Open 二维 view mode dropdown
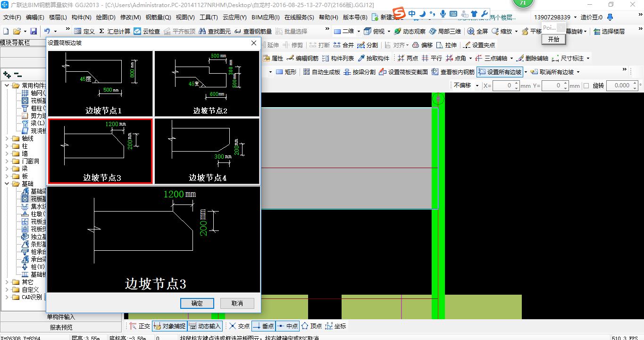 [359, 31]
